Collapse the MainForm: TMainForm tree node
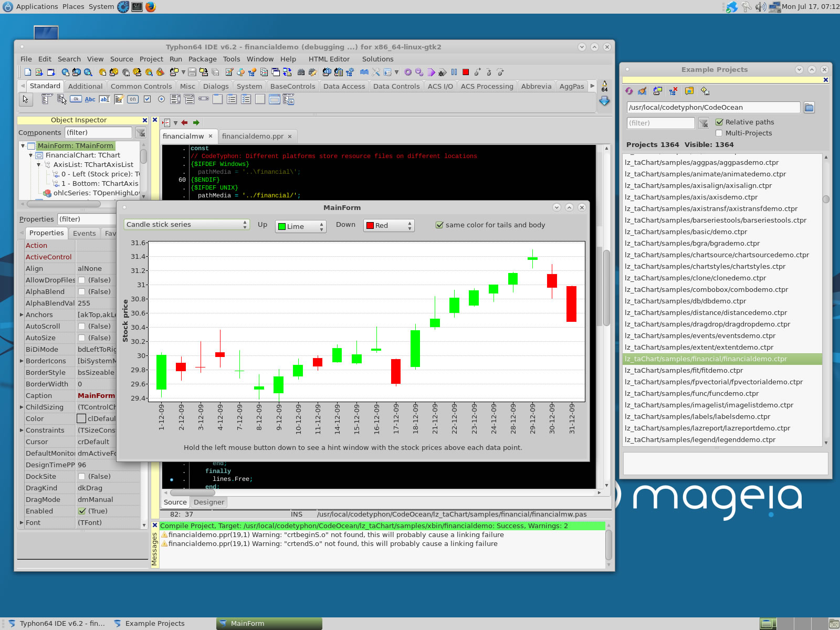Viewport: 840px width, 630px height. (23, 146)
